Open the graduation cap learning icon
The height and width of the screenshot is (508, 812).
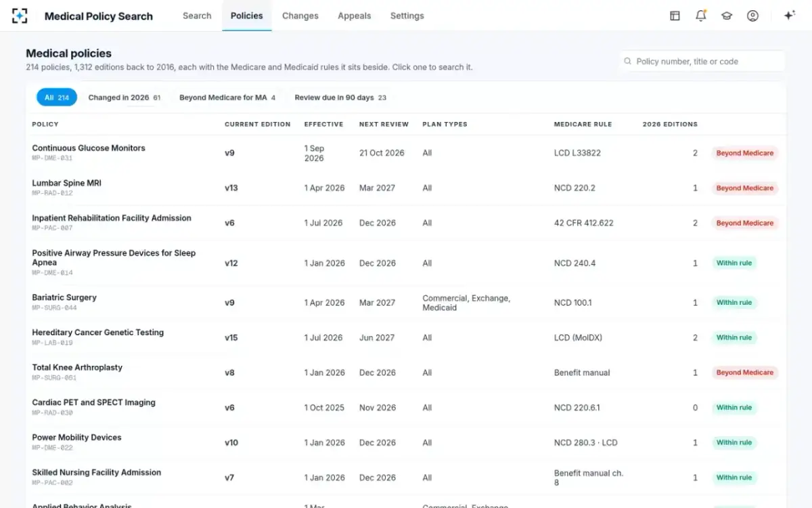pos(727,16)
